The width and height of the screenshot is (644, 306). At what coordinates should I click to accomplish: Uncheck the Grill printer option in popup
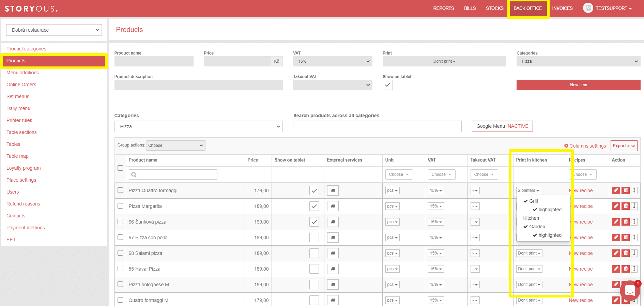click(531, 201)
